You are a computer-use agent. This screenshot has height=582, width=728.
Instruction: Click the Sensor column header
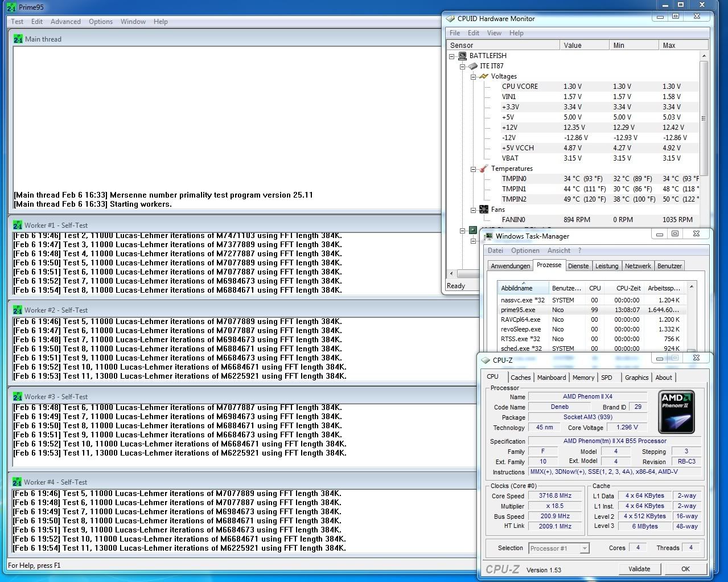pos(504,45)
